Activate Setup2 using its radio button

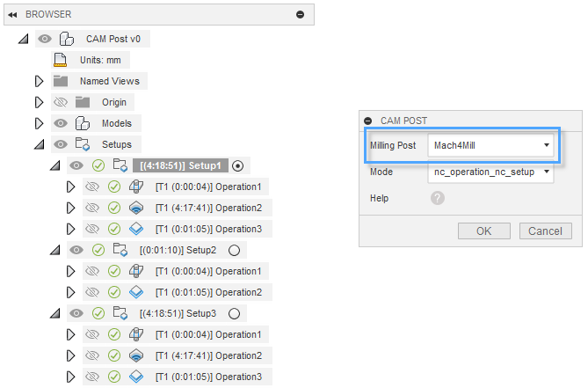(x=234, y=250)
